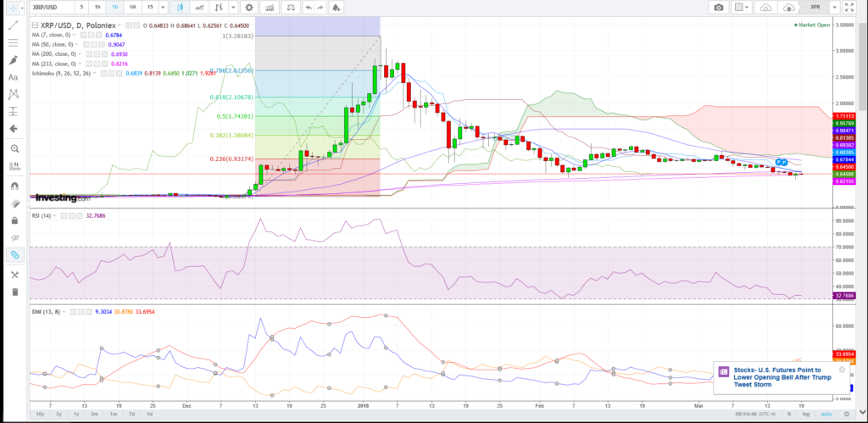Open the alert bell icon
This screenshot has width=868, height=423.
[336, 7]
